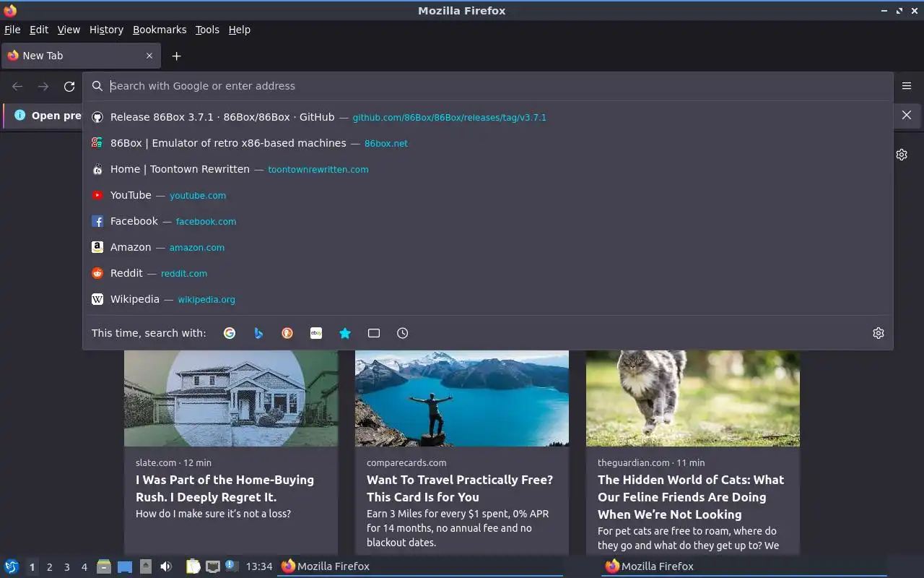Choose the Wikipedia wikipedia.org suggestion
This screenshot has height=578, width=924.
tap(488, 299)
